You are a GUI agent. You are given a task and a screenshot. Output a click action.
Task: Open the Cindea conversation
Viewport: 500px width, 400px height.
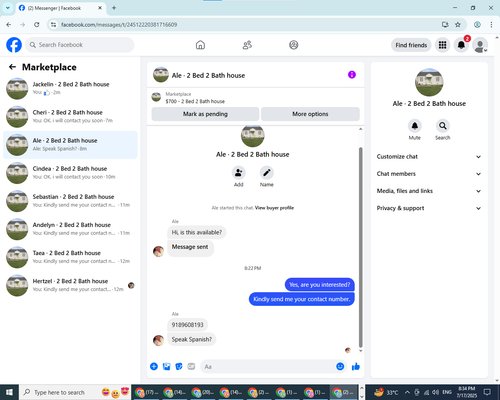click(70, 173)
